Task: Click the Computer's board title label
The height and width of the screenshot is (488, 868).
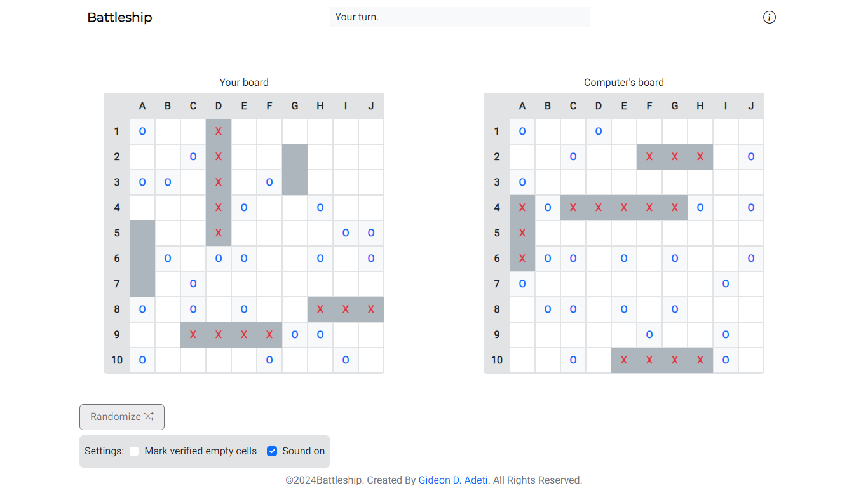Action: click(x=623, y=82)
